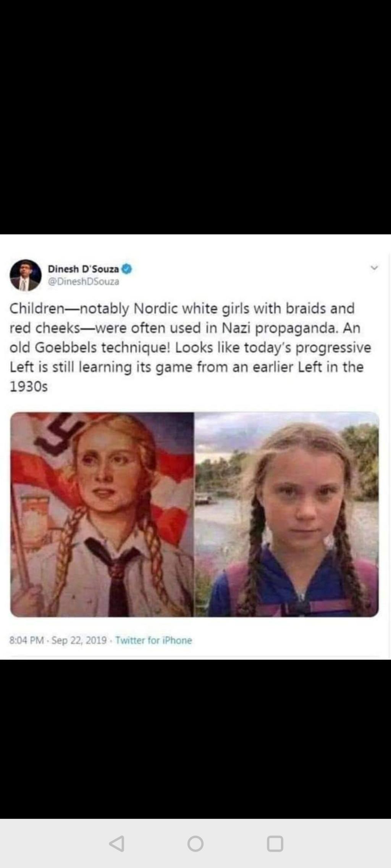
Task: Tap black area below the tweet
Action: click(195, 739)
